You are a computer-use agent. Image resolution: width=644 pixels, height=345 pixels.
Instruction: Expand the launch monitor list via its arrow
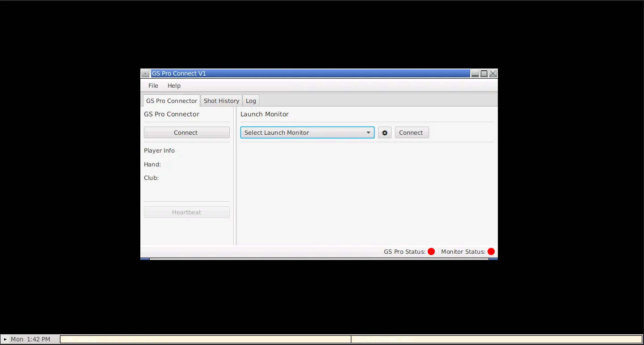pyautogui.click(x=368, y=132)
